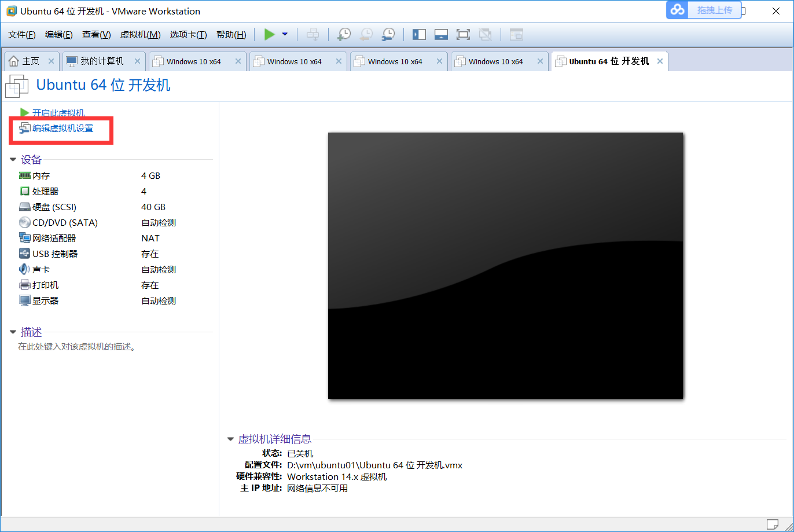Close the Ubuntu 64 位 开发机 tab

pyautogui.click(x=660, y=61)
